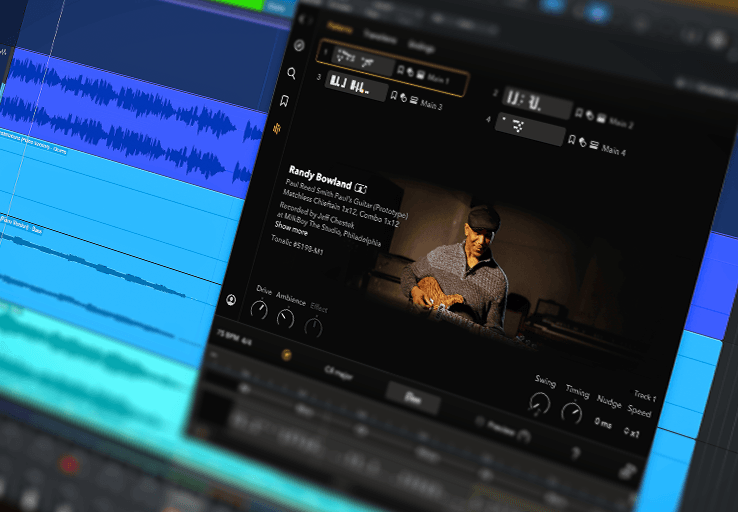Open the bookmarks icon in the sidebar

click(x=285, y=101)
